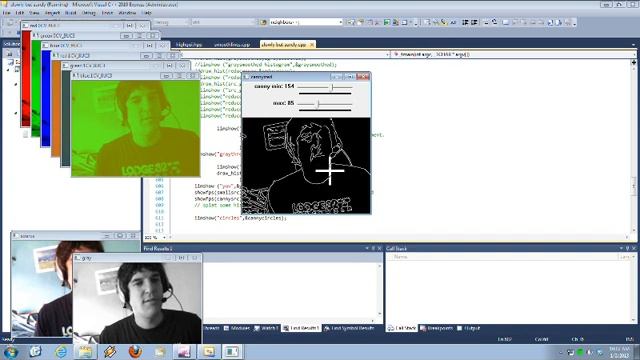
Task: Click the green system tray icon
Action: pyautogui.click(x=580, y=352)
